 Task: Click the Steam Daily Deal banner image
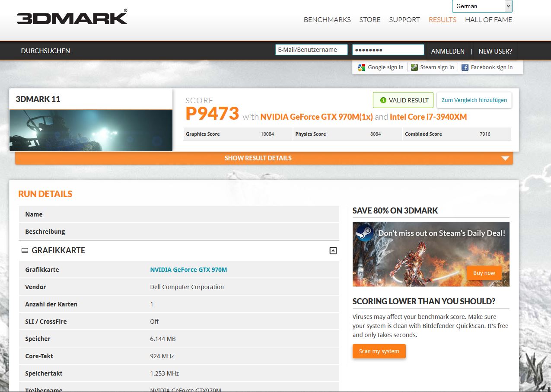click(431, 254)
